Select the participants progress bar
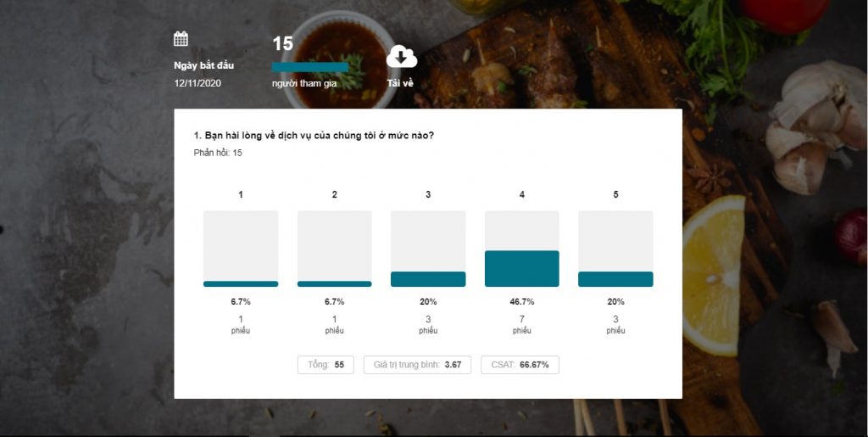Image resolution: width=868 pixels, height=437 pixels. click(310, 67)
